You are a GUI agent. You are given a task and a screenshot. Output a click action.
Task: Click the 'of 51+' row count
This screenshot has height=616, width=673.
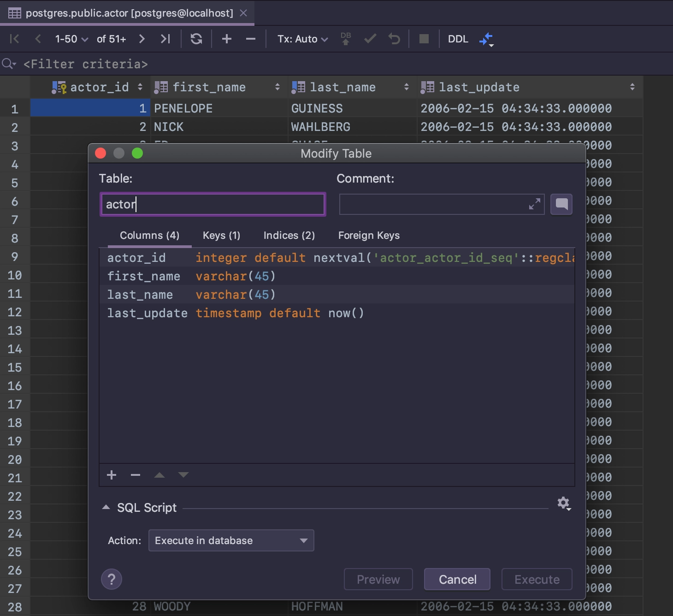point(112,39)
